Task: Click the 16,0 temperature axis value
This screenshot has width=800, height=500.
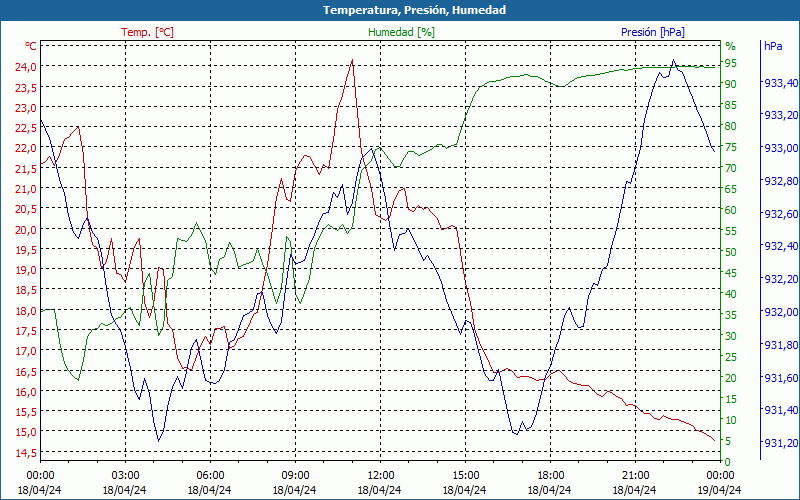Action: tap(24, 391)
